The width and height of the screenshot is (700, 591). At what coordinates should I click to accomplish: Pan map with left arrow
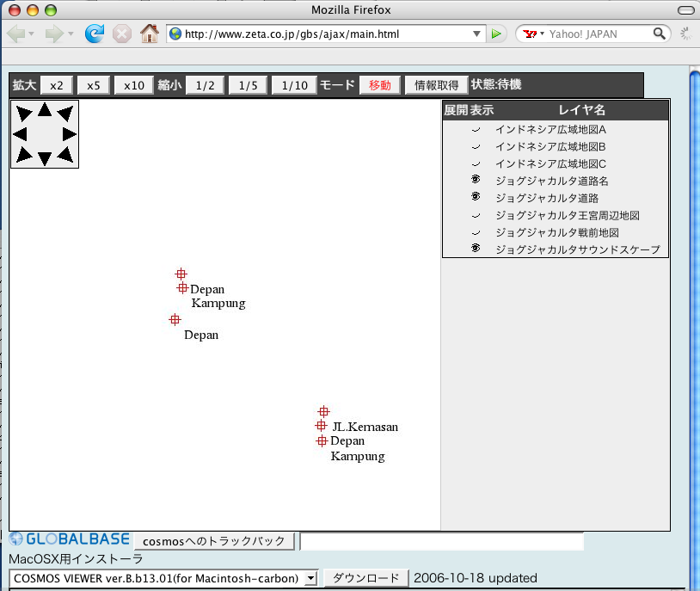pos(20,134)
